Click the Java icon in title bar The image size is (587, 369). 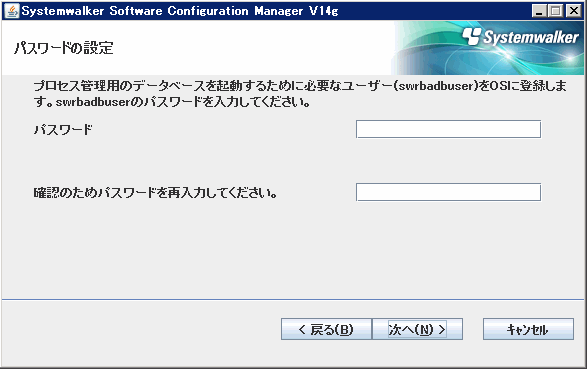[12, 11]
